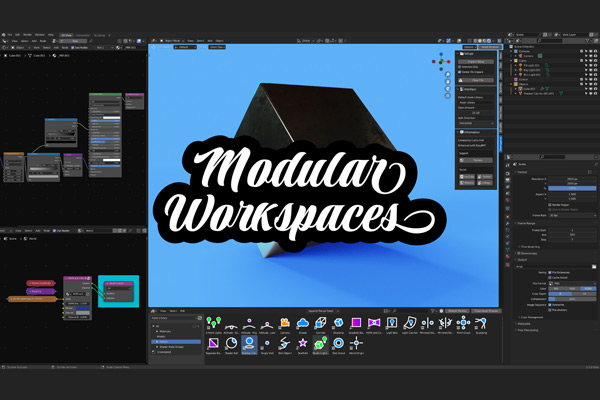600x400 pixels.
Task: Click the Donate button
Action: pyautogui.click(x=476, y=160)
